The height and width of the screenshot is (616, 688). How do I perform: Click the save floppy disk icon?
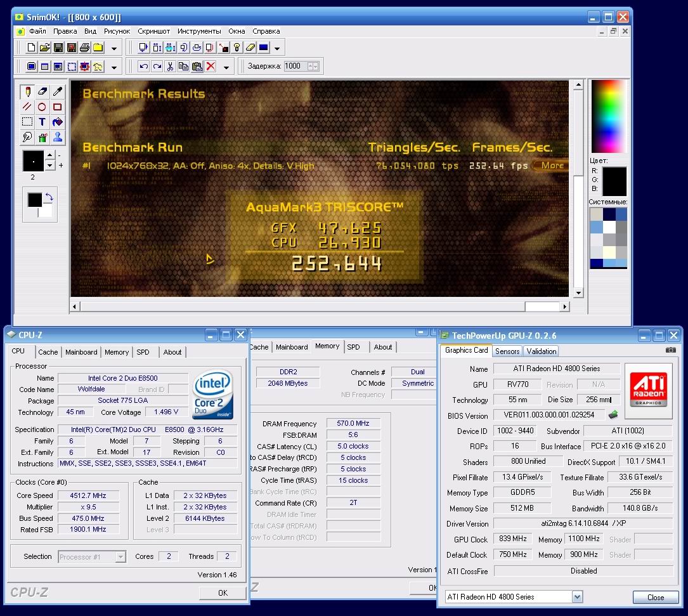pyautogui.click(x=58, y=48)
